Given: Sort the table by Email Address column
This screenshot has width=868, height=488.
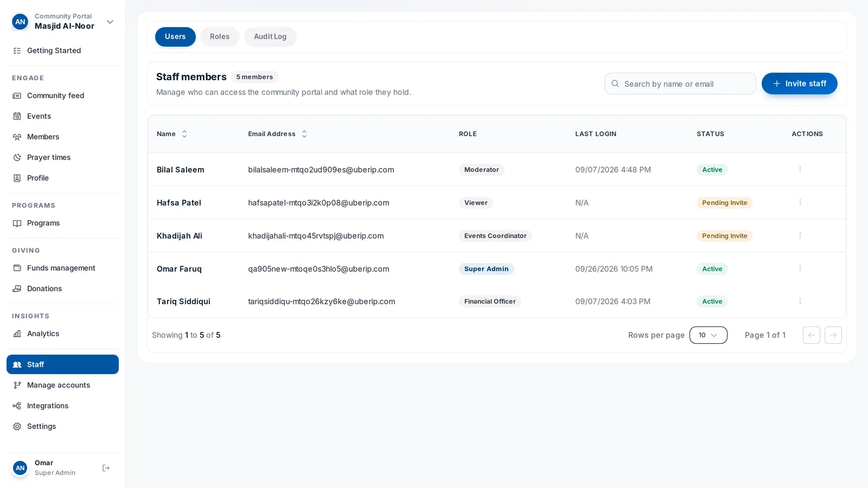Looking at the screenshot, I should coord(277,134).
